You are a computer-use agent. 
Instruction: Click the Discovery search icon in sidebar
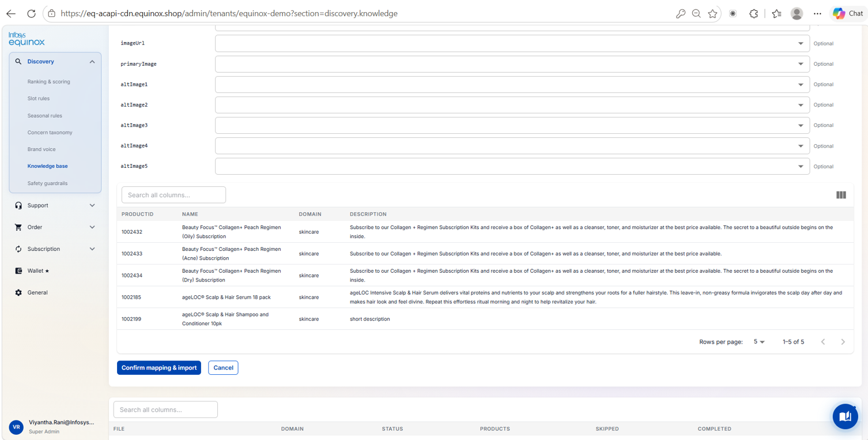(x=18, y=61)
